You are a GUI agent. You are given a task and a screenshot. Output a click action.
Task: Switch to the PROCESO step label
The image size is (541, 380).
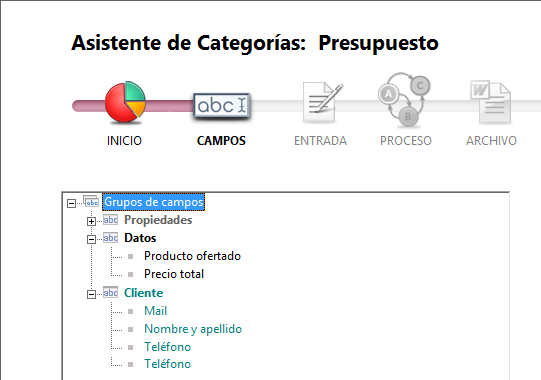(406, 141)
